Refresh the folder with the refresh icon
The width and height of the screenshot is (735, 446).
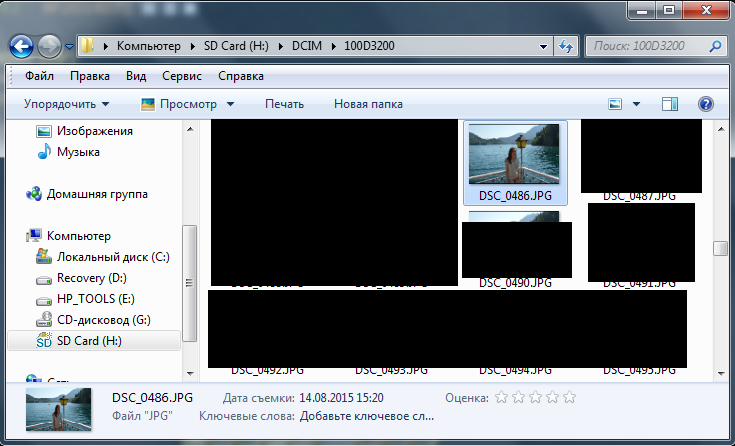[x=566, y=46]
